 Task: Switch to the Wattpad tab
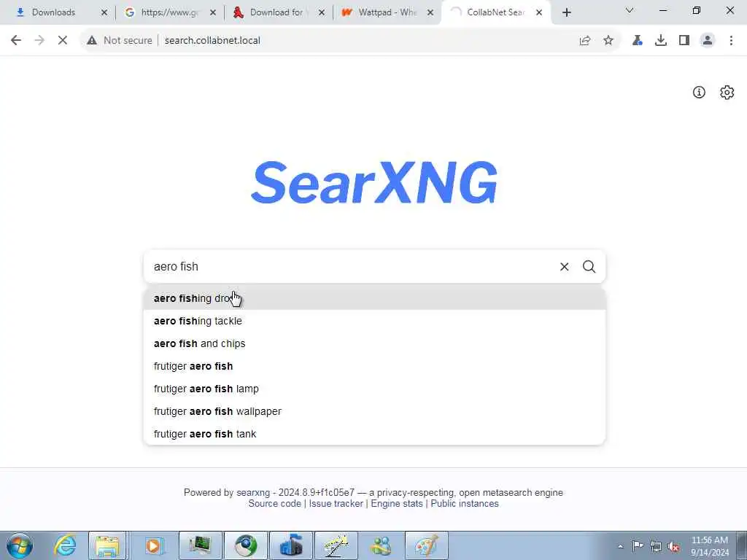(x=387, y=12)
